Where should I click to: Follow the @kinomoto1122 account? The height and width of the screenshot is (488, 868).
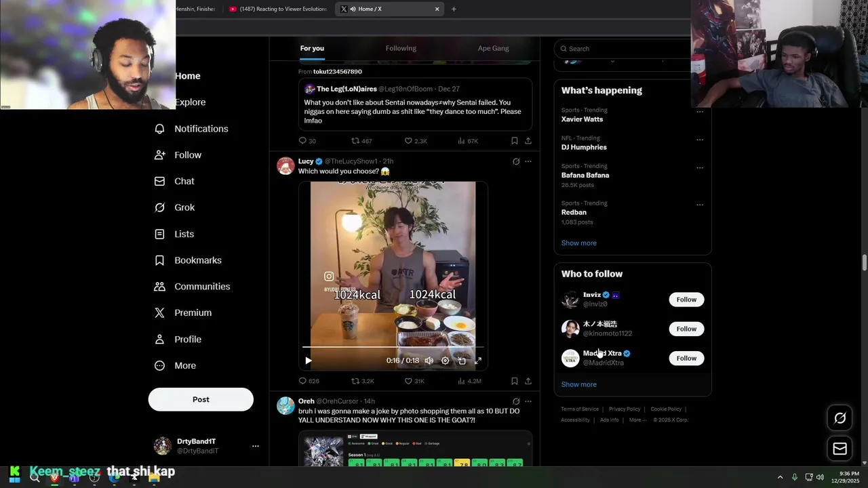point(686,329)
